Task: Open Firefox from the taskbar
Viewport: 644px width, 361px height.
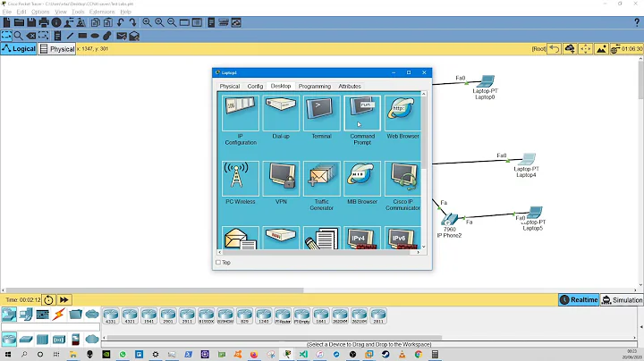Action: point(254,355)
